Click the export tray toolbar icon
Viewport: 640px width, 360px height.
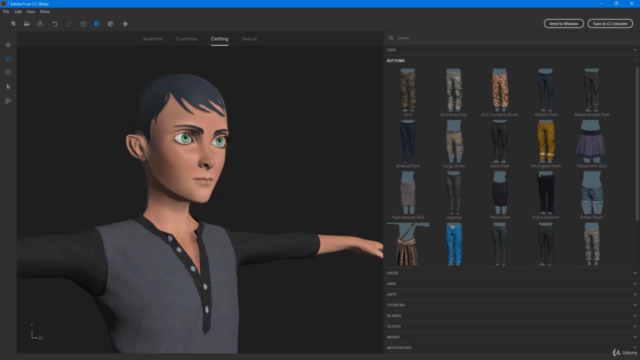(40, 24)
